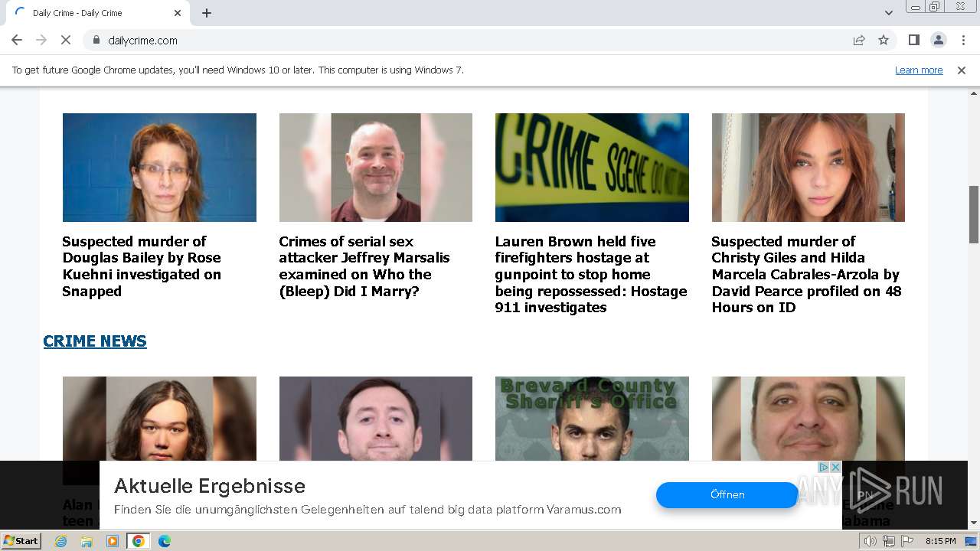Click the scrollbar down arrow
This screenshot has height=551, width=980.
point(974,523)
